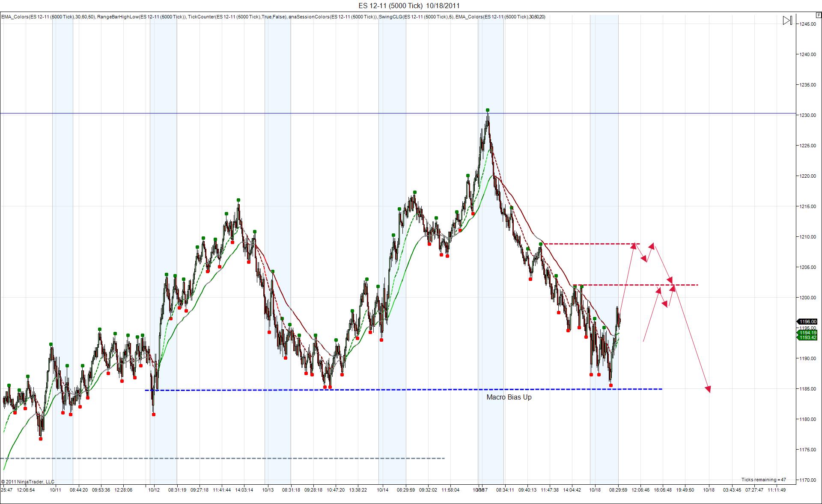Screen dimensions: 822x504
Task: Click the 1245.00 price axis label
Action: point(807,24)
